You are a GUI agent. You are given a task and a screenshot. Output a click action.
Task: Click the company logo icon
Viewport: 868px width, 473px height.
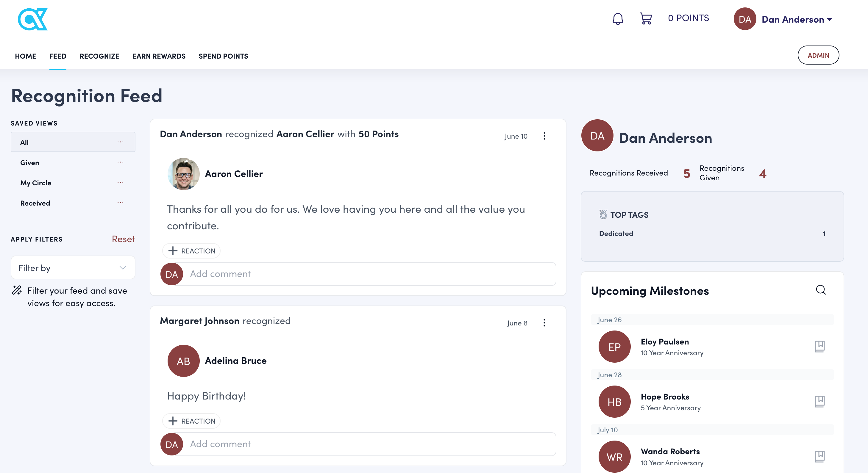click(x=33, y=20)
